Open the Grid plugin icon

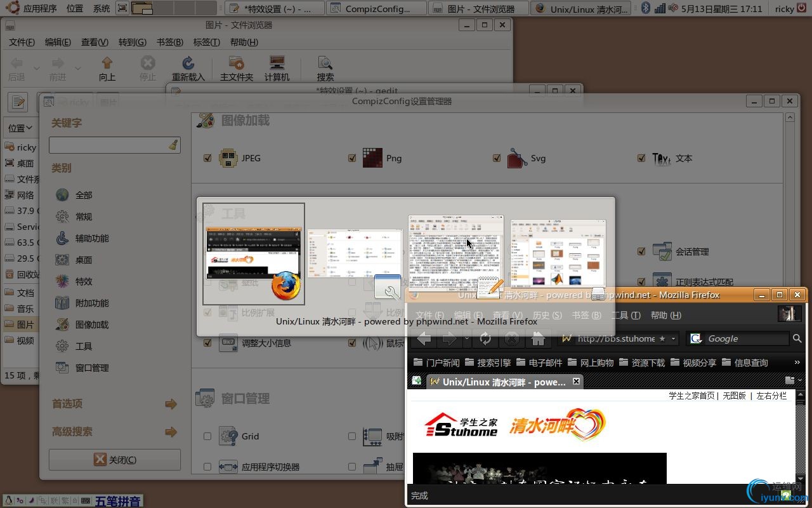click(228, 436)
